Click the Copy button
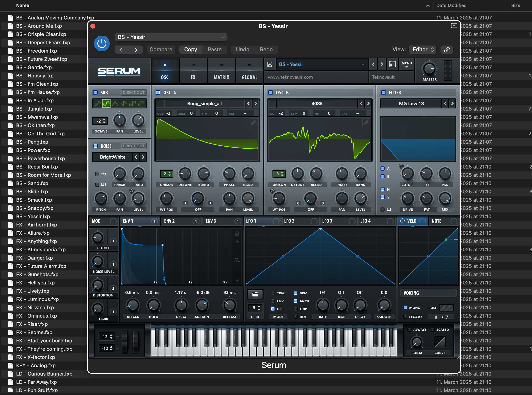The height and width of the screenshot is (395, 532). click(191, 49)
